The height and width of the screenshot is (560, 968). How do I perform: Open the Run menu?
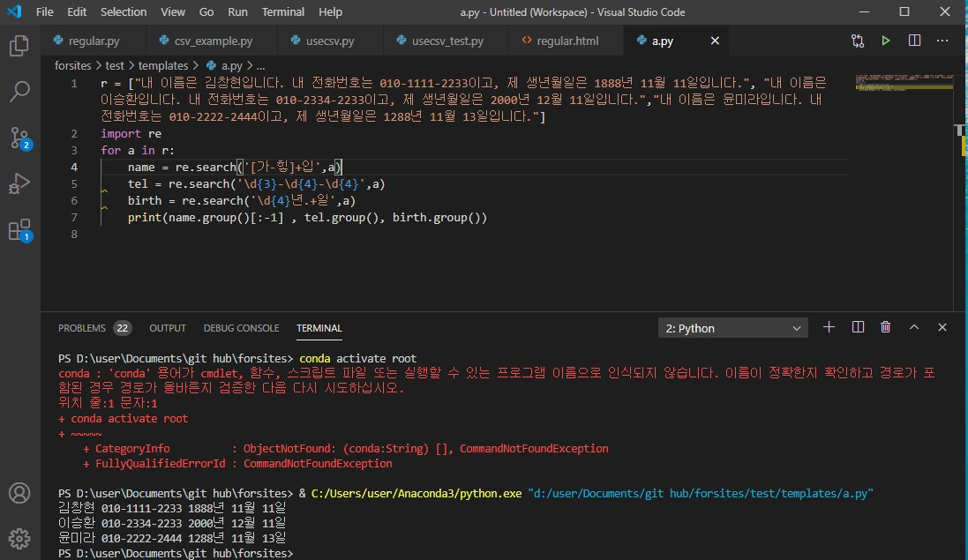tap(237, 11)
